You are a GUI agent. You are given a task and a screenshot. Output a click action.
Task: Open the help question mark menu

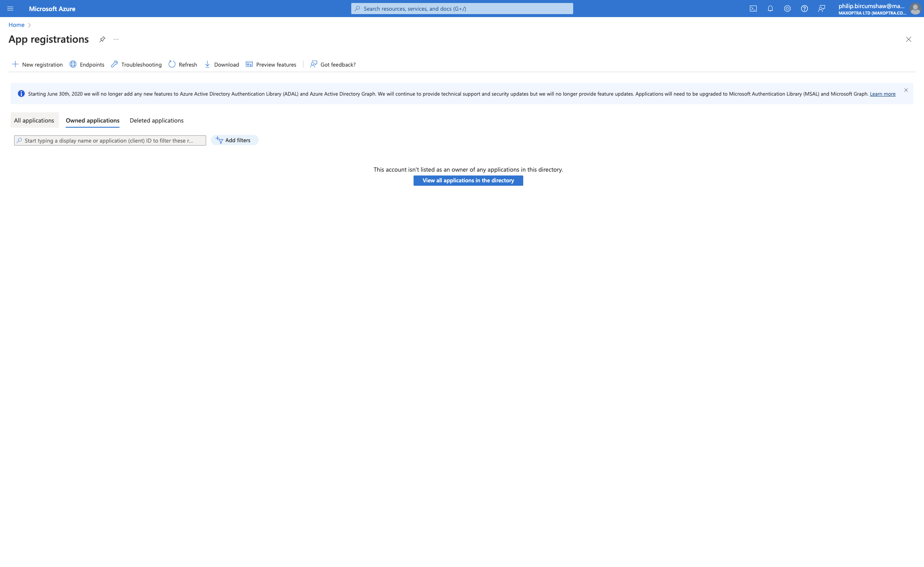804,9
